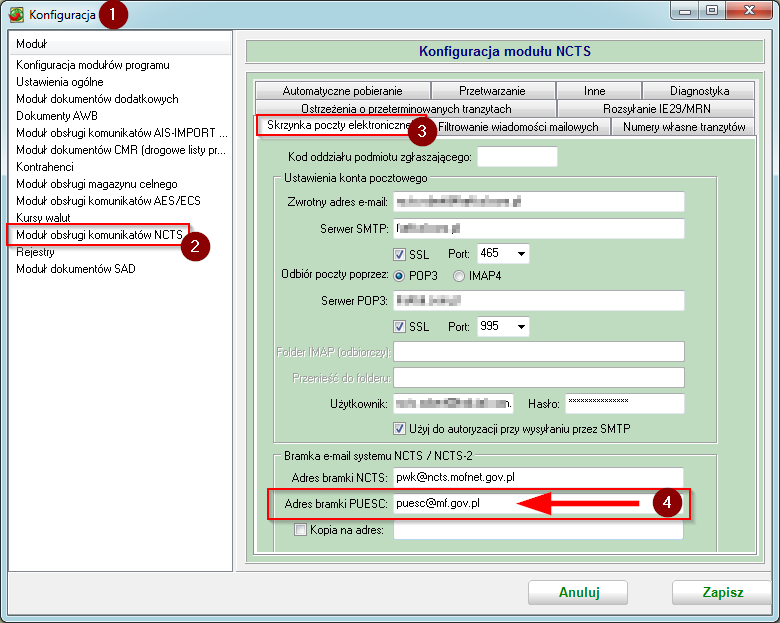This screenshot has width=780, height=623.
Task: Click the Kopia na adres text field
Action: (538, 530)
